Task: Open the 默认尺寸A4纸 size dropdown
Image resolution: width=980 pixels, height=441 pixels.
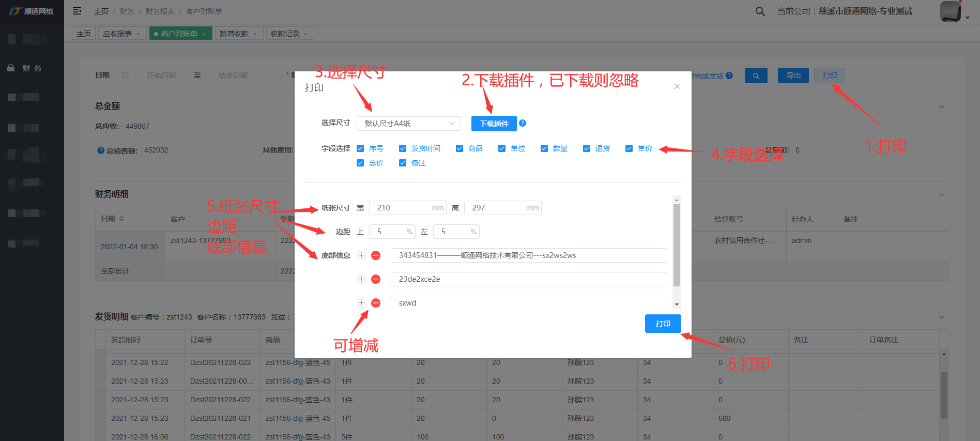Action: (408, 124)
